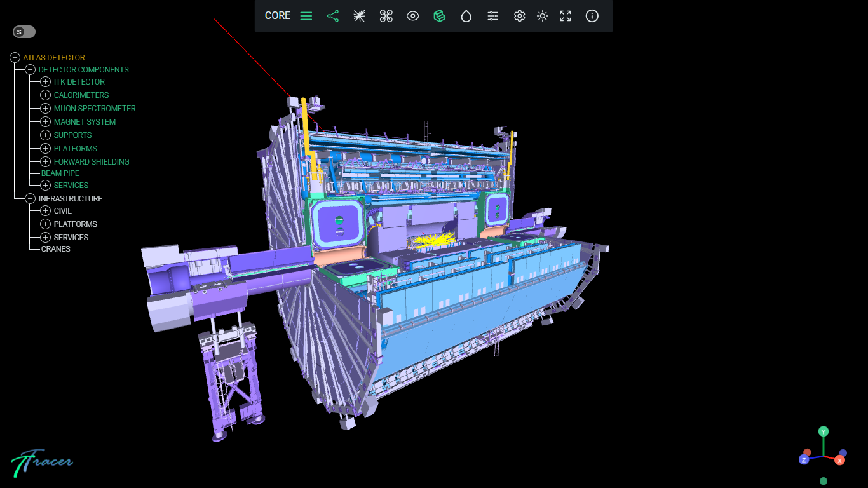Expand the CALORIMETERS node

click(x=45, y=95)
